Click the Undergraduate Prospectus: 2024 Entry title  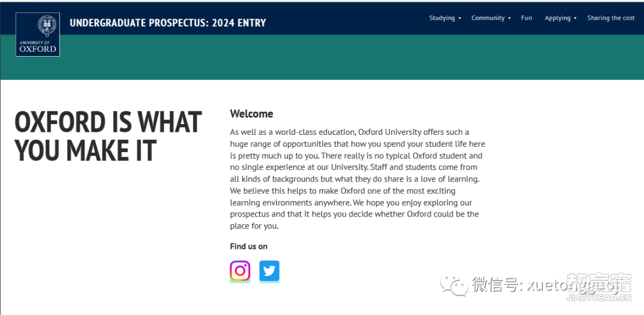pyautogui.click(x=168, y=23)
